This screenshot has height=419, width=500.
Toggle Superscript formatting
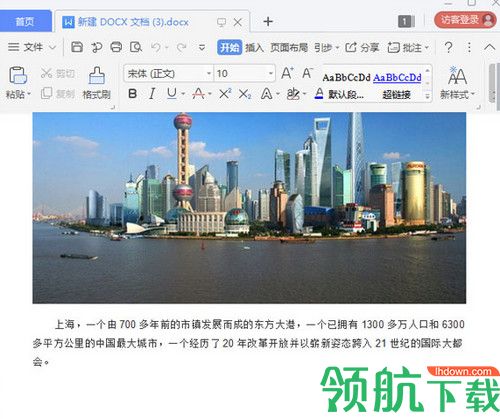(225, 94)
